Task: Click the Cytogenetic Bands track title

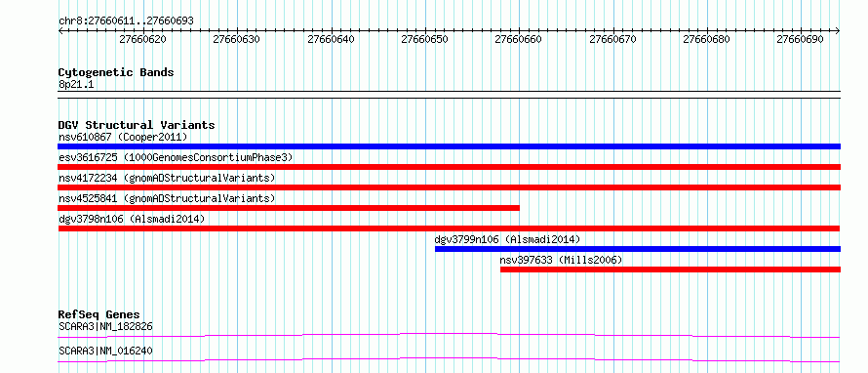Action: click(116, 72)
